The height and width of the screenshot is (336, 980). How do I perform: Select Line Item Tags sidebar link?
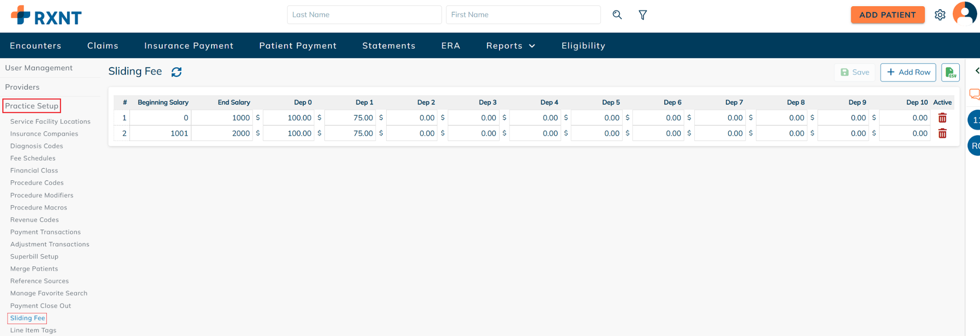pos(33,330)
